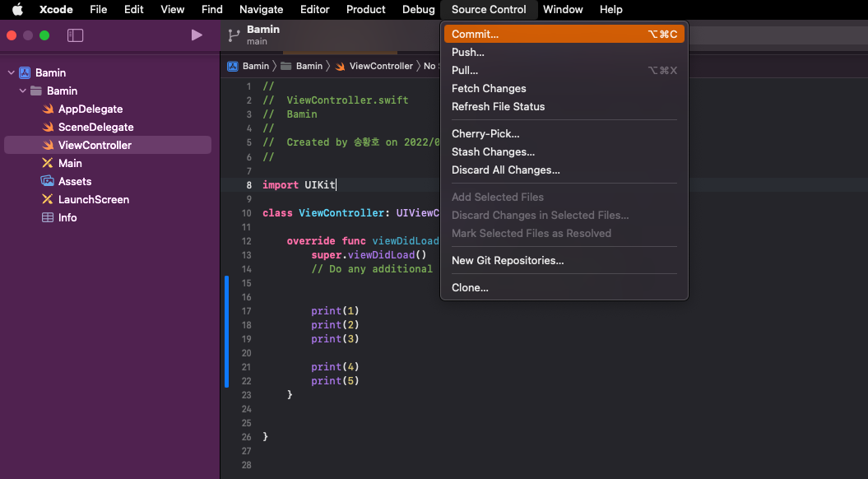Click the print(1) statement

point(335,310)
